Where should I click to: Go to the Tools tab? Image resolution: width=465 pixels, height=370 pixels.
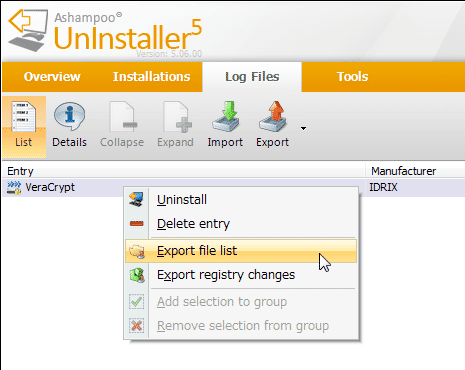352,77
